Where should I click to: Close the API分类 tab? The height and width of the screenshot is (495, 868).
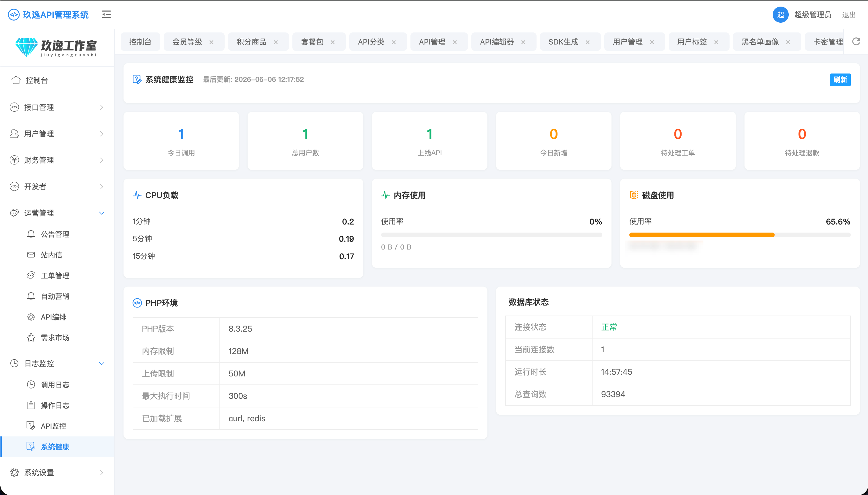[394, 42]
